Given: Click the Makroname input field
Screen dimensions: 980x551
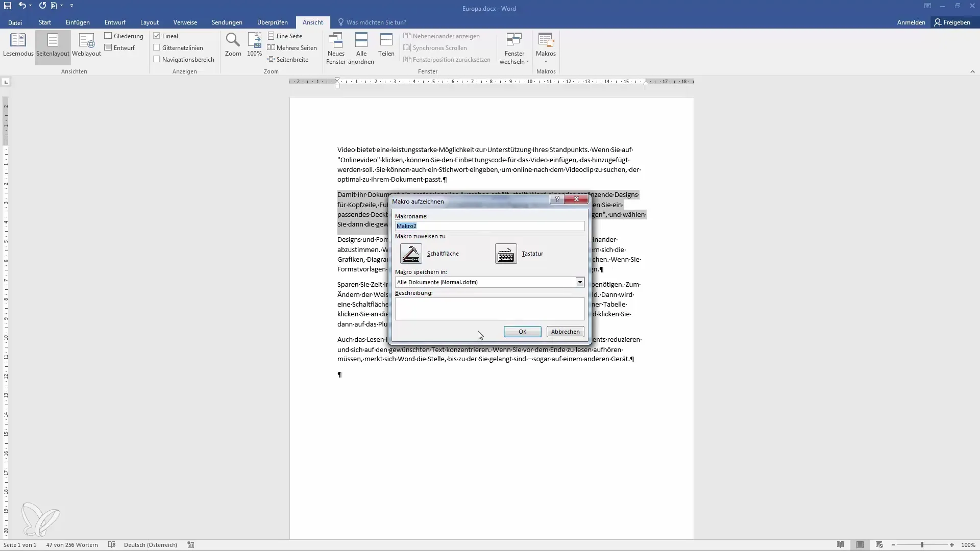Looking at the screenshot, I should [489, 226].
